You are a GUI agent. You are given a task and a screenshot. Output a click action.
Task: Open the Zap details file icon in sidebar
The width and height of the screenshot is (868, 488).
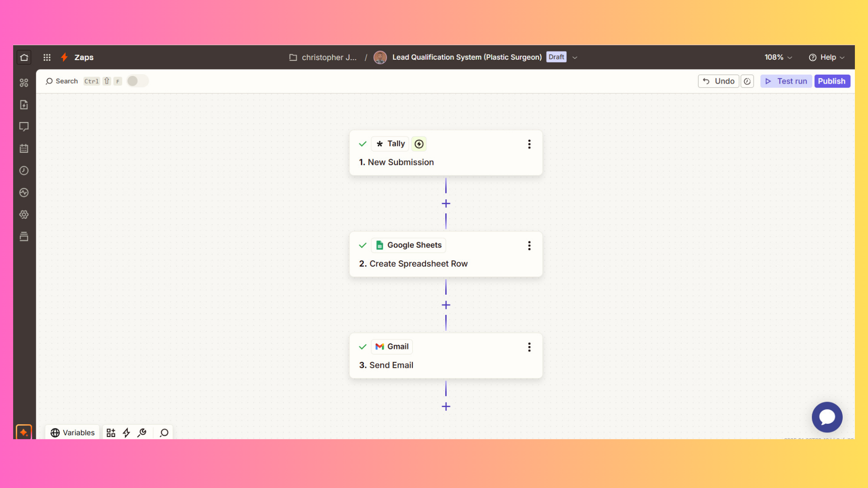(24, 105)
